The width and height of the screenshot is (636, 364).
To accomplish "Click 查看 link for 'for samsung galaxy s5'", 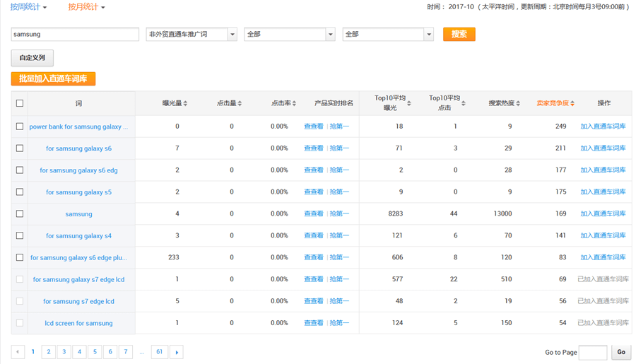I will pyautogui.click(x=313, y=192).
